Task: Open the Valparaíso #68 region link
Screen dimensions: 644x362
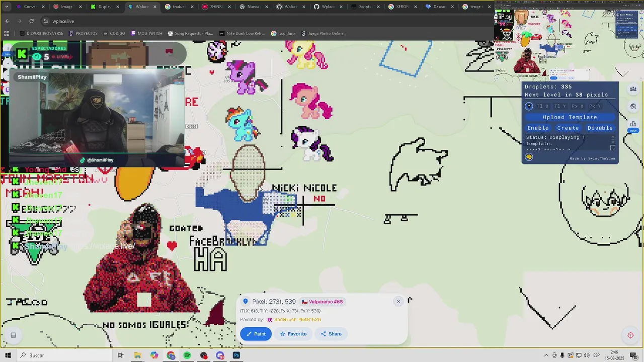Action: (x=322, y=302)
